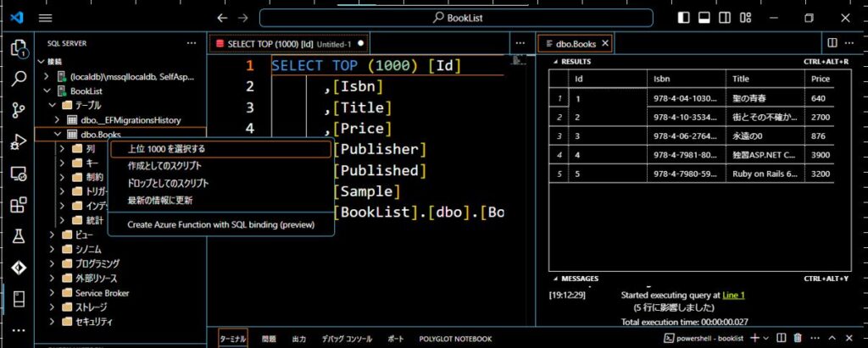Click the hamburger menu icon
The height and width of the screenshot is (348, 868).
46,18
